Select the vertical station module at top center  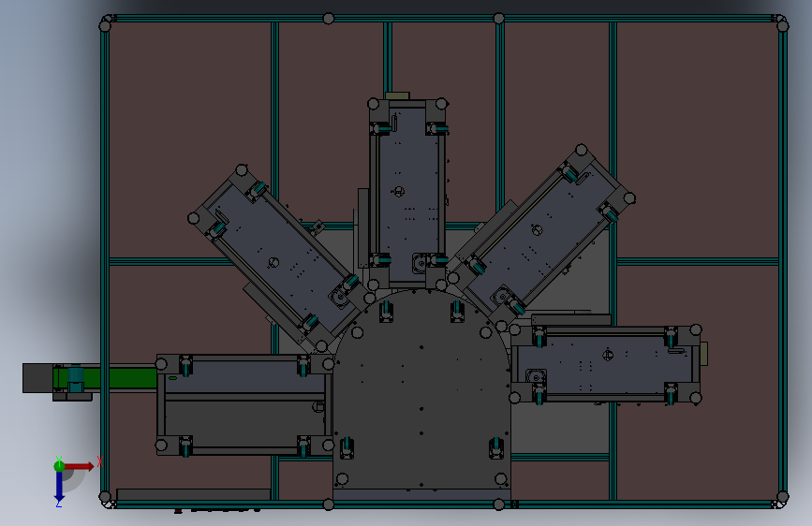(x=407, y=194)
